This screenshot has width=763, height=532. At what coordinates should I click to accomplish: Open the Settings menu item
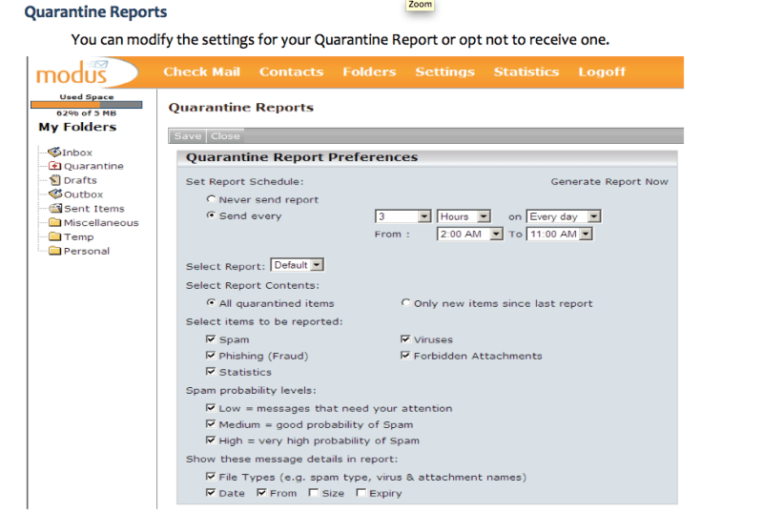tap(444, 72)
